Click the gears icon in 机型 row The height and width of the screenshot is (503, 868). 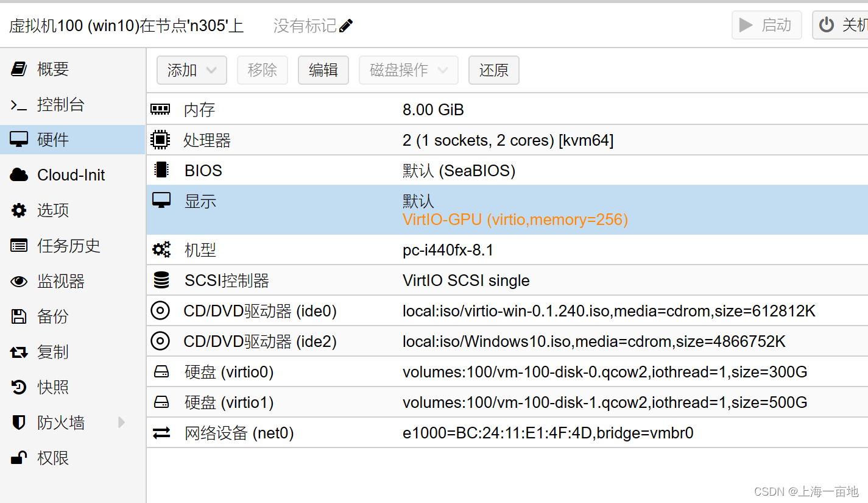(161, 249)
